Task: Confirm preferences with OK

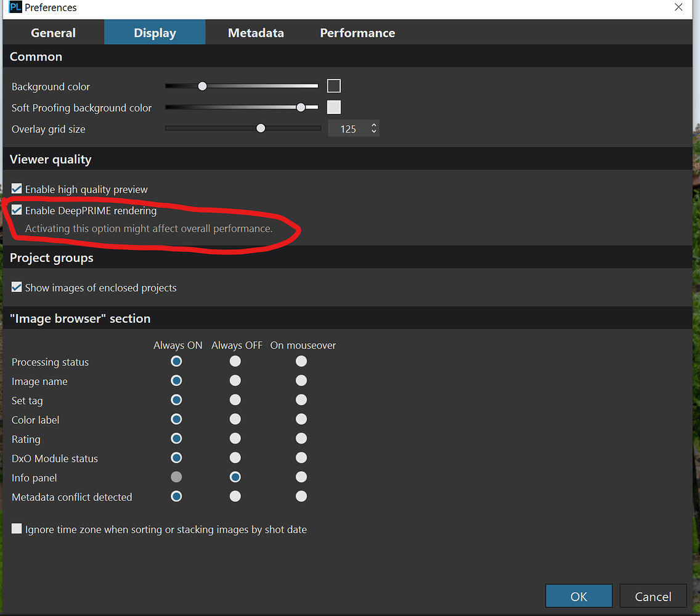Action: pyautogui.click(x=578, y=596)
